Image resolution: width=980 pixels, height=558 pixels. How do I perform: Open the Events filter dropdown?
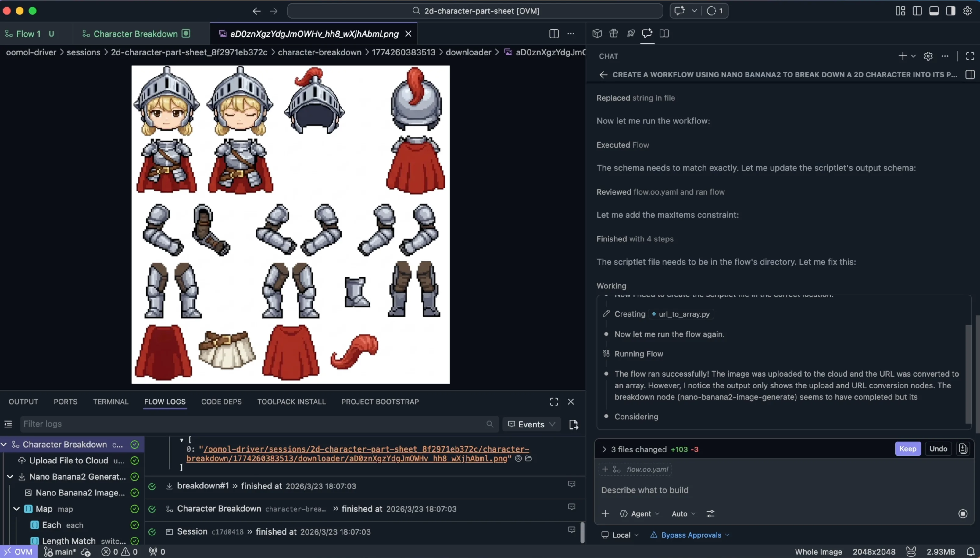click(x=532, y=424)
